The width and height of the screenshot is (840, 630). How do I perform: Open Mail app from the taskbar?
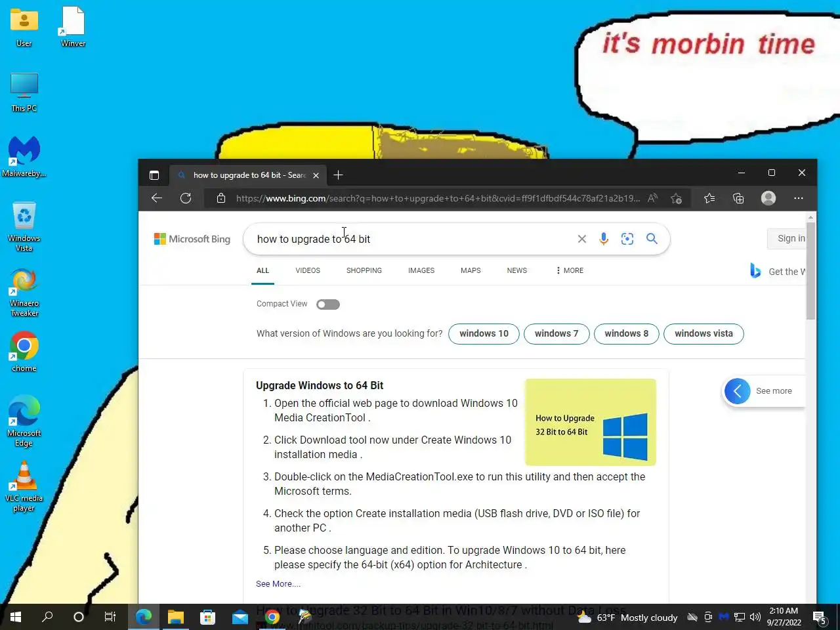point(240,617)
